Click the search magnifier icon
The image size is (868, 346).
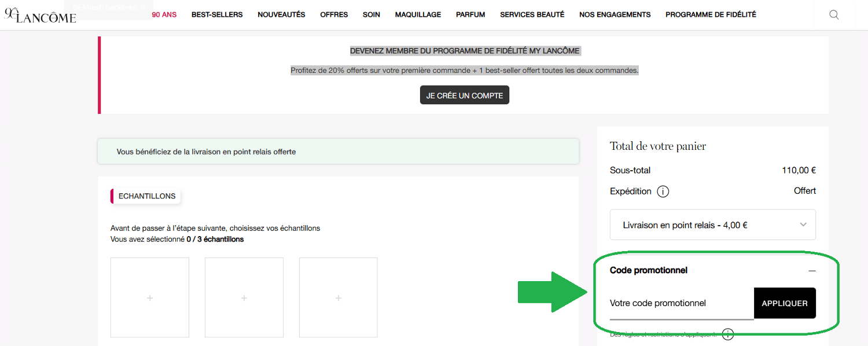click(x=834, y=15)
